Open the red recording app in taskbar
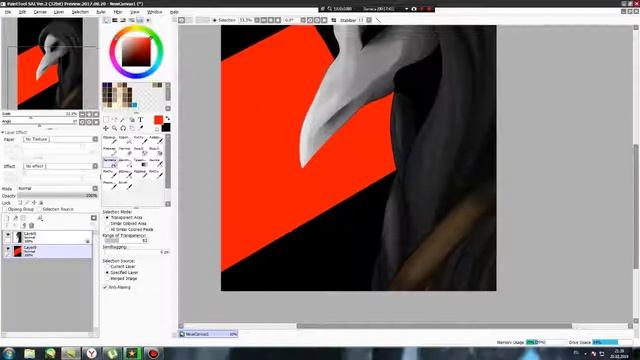Image resolution: width=640 pixels, height=360 pixels. click(x=153, y=353)
